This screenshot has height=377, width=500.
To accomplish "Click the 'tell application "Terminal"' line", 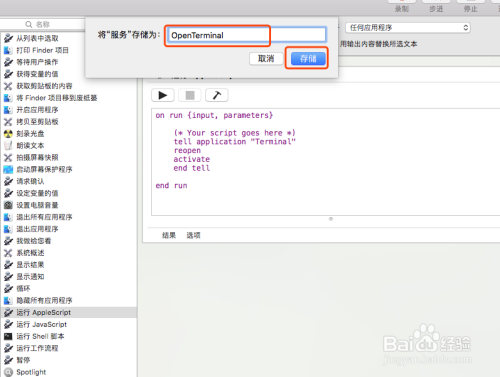I will 235,142.
